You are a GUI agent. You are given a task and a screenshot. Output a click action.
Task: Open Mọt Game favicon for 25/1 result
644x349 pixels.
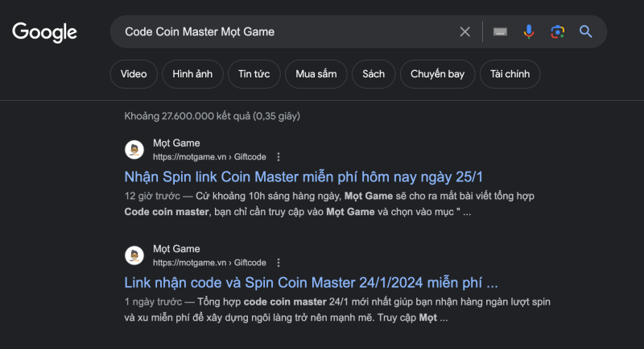tap(134, 150)
